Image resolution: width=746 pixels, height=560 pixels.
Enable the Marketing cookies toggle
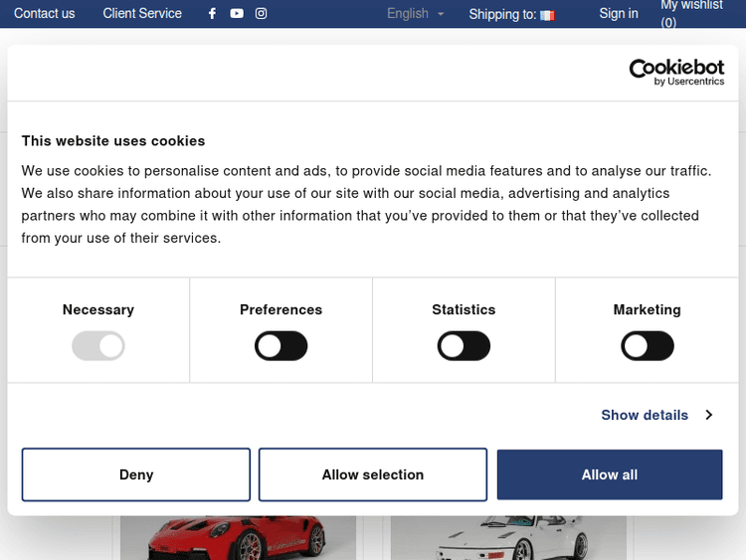647,346
